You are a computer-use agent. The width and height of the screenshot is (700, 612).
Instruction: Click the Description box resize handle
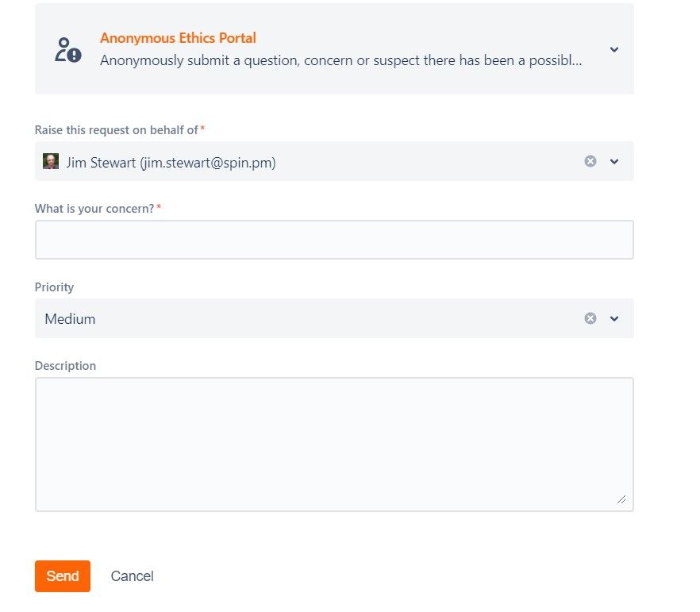click(x=621, y=499)
